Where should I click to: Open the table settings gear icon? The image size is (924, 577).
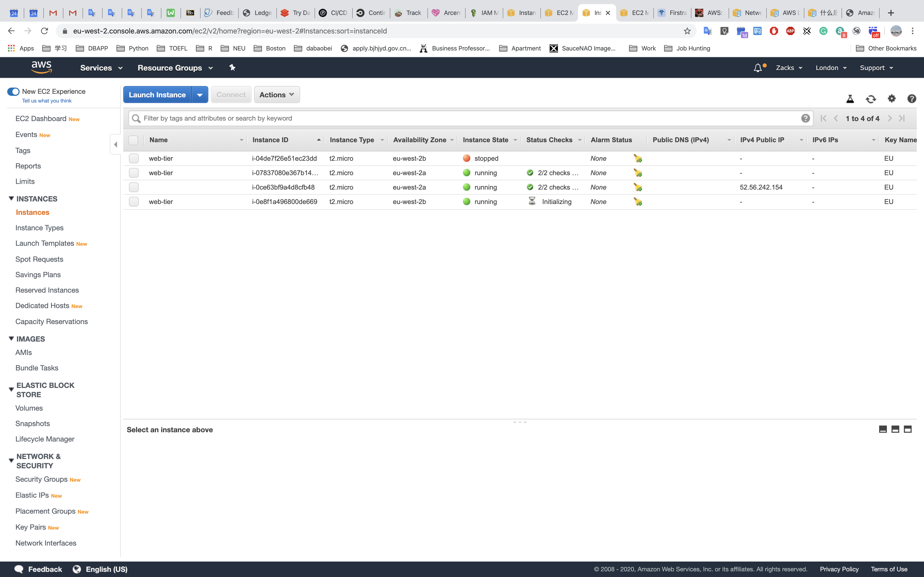tap(891, 99)
